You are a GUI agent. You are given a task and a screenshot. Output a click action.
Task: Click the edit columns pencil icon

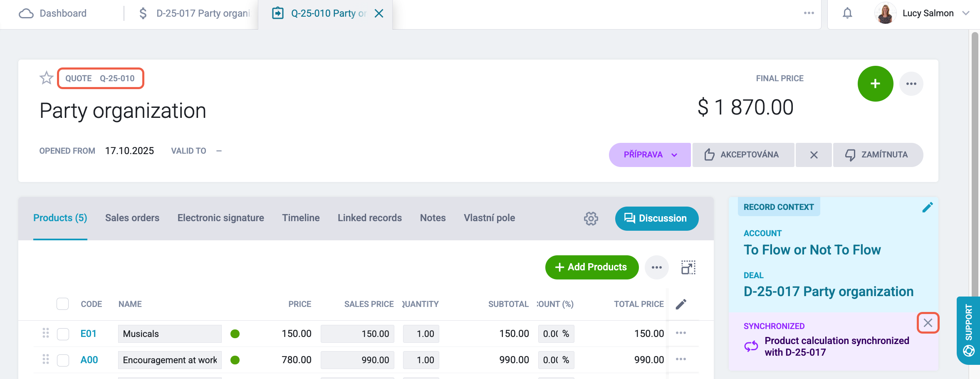coord(681,304)
